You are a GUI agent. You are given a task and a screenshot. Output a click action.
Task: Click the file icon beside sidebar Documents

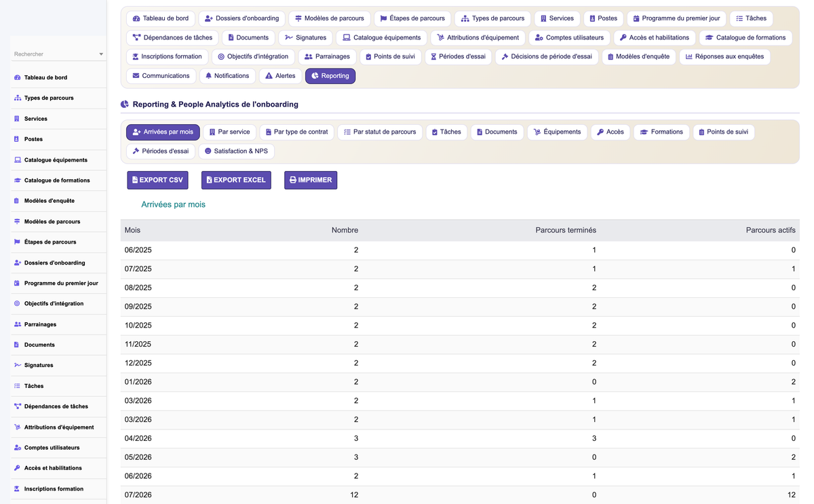click(17, 345)
